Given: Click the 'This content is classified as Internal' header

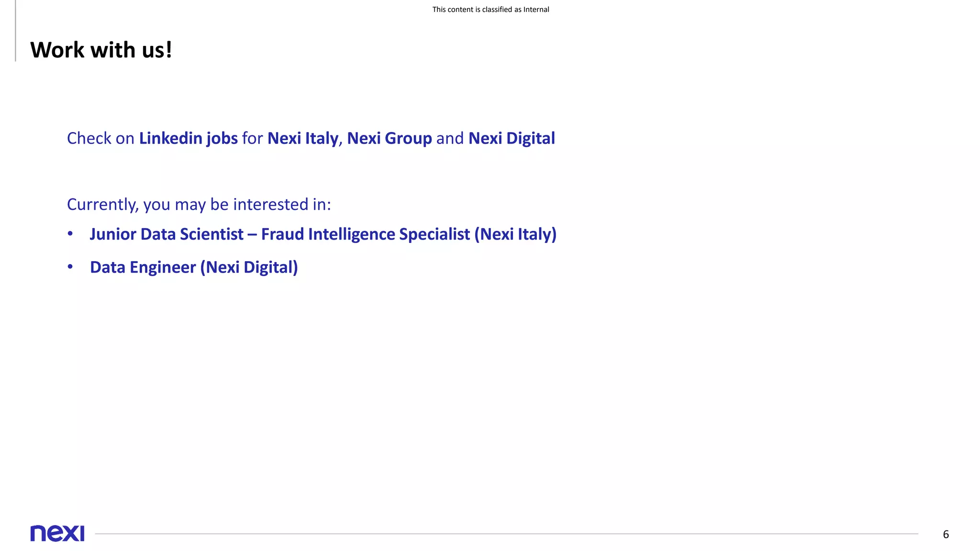Looking at the screenshot, I should coord(490,10).
